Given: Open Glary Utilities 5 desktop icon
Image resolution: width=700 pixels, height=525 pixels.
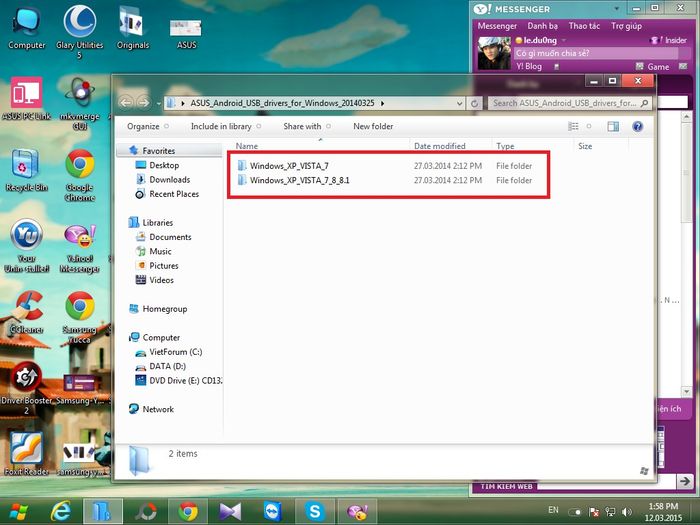Looking at the screenshot, I should pyautogui.click(x=79, y=31).
